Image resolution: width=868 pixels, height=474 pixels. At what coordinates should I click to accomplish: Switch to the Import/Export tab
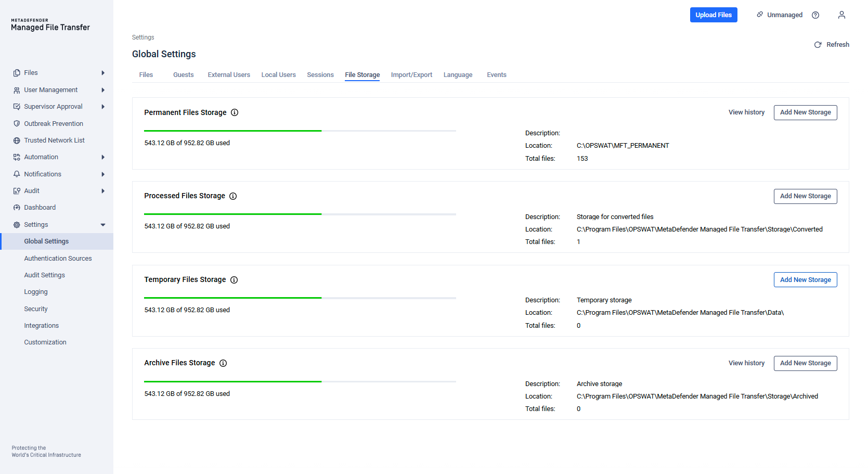tap(411, 75)
